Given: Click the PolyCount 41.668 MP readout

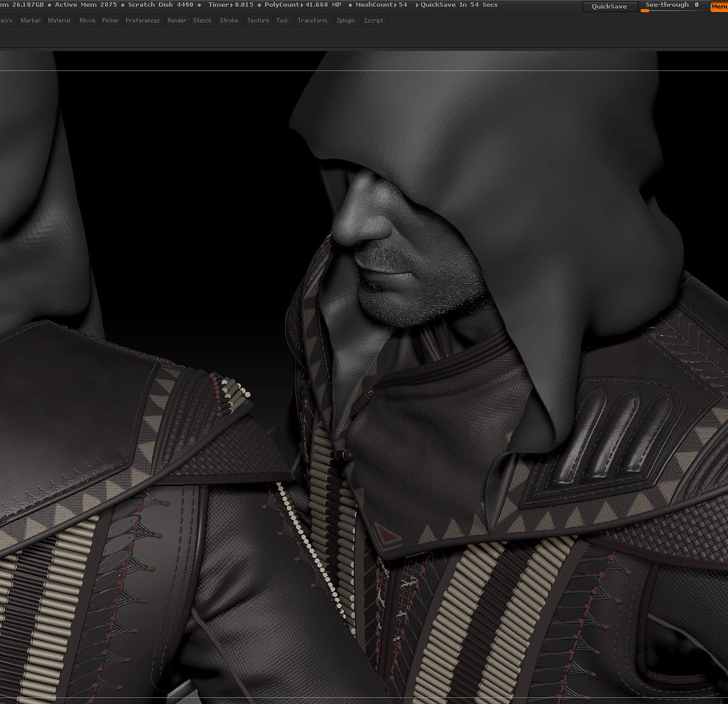Looking at the screenshot, I should click(x=303, y=5).
